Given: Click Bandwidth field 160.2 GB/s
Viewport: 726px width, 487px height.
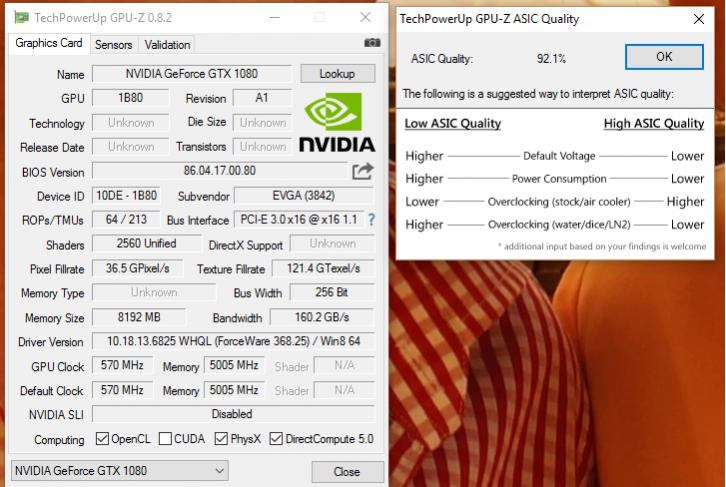Looking at the screenshot, I should pos(322,318).
